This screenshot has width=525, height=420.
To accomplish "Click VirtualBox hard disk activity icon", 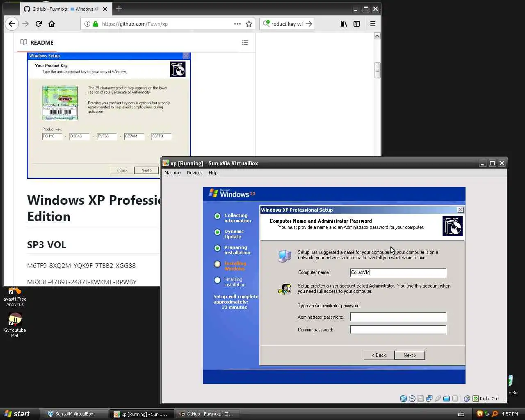I will (404, 398).
